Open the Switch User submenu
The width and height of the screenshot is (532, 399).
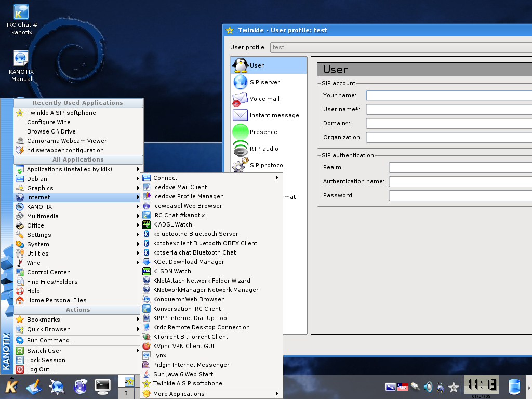click(x=78, y=351)
